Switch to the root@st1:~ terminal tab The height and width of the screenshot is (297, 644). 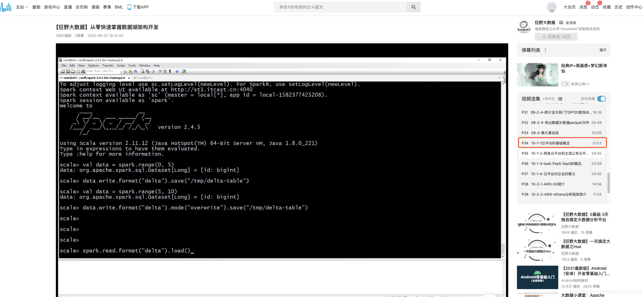pyautogui.click(x=143, y=78)
